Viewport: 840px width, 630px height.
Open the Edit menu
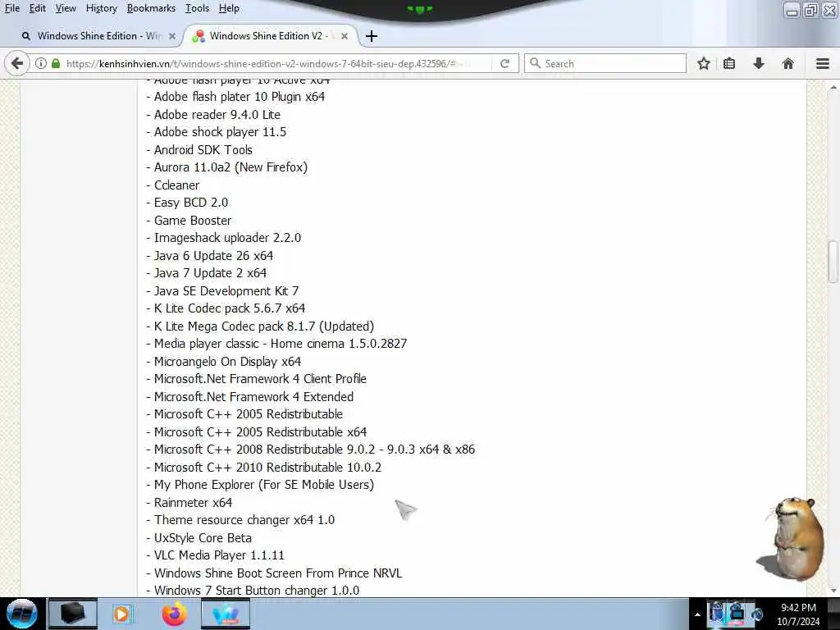click(38, 8)
